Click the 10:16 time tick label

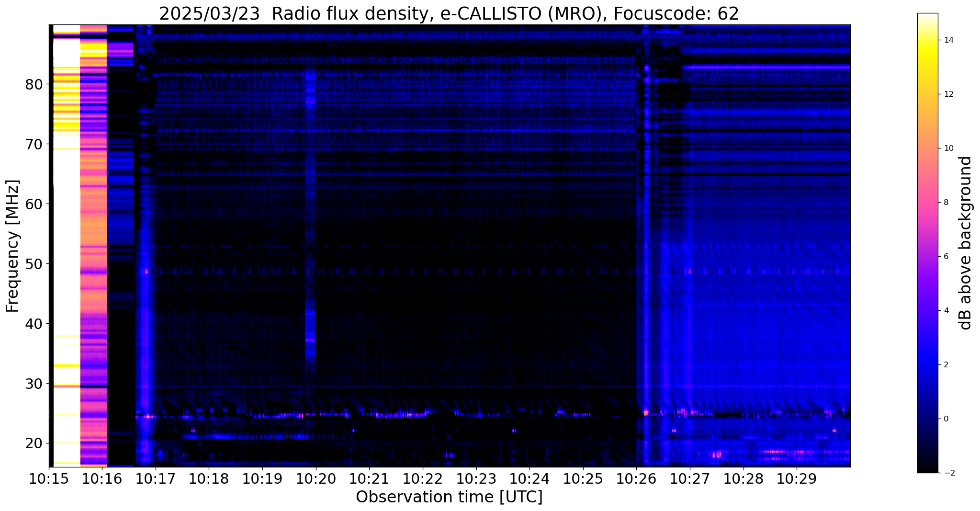[102, 479]
